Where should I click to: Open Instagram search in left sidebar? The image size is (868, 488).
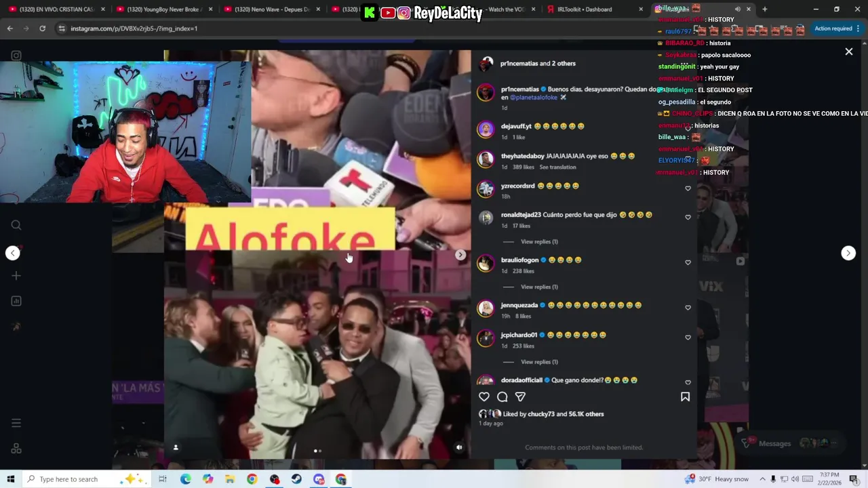click(x=16, y=225)
